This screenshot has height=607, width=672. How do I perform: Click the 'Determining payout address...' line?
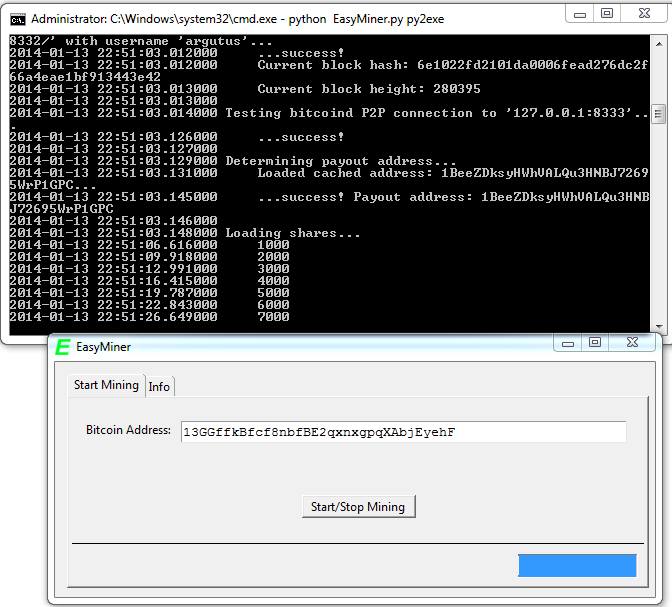click(341, 161)
